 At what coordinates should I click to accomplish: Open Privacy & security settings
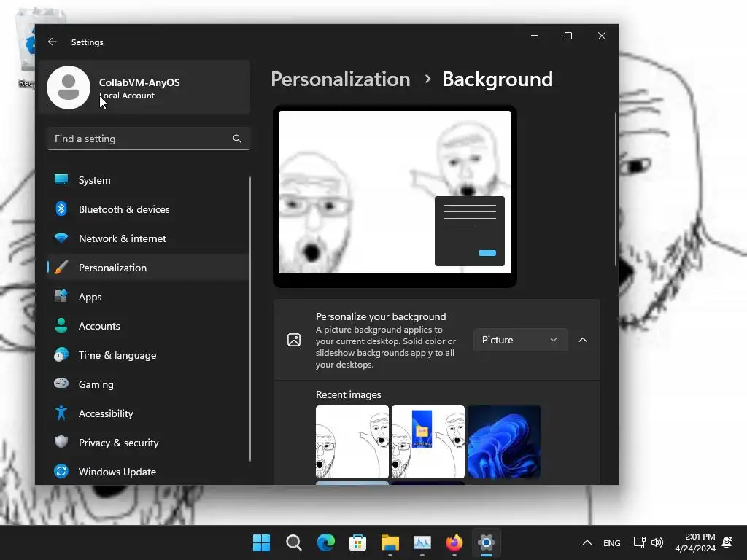[147, 443]
